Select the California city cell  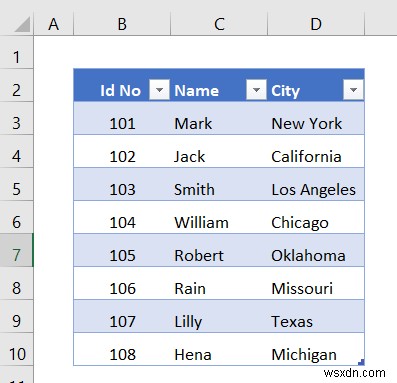[316, 151]
